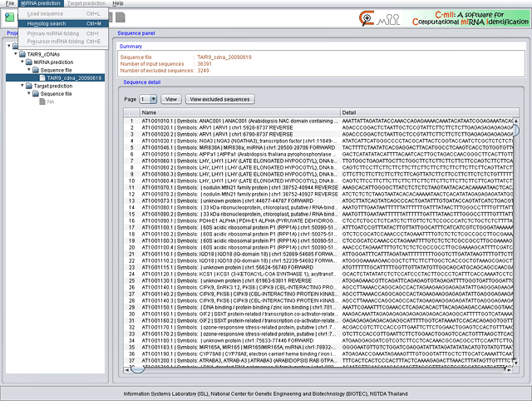Choose Load sequence menu entry
Image resolution: width=532 pixels, height=401 pixels.
point(63,13)
